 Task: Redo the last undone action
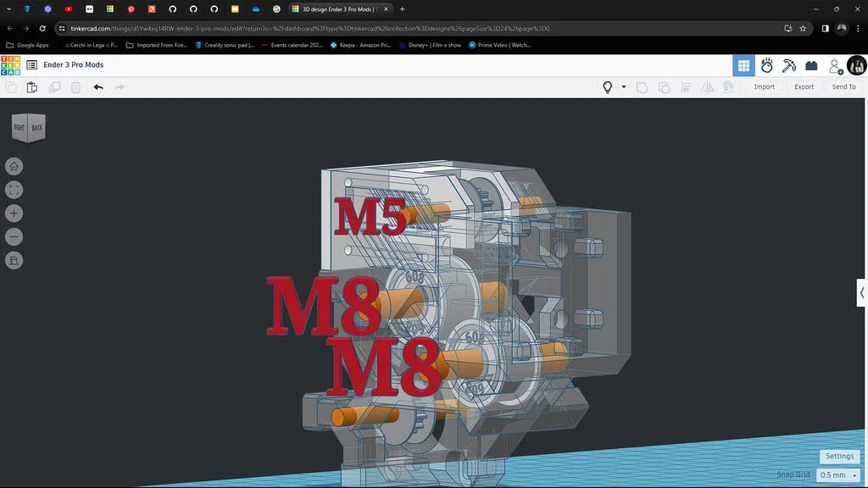tap(120, 87)
